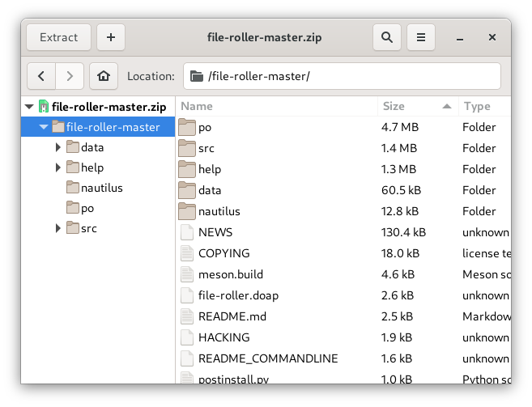The width and height of the screenshot is (532, 407).
Task: Click the Location path field
Action: pos(342,76)
